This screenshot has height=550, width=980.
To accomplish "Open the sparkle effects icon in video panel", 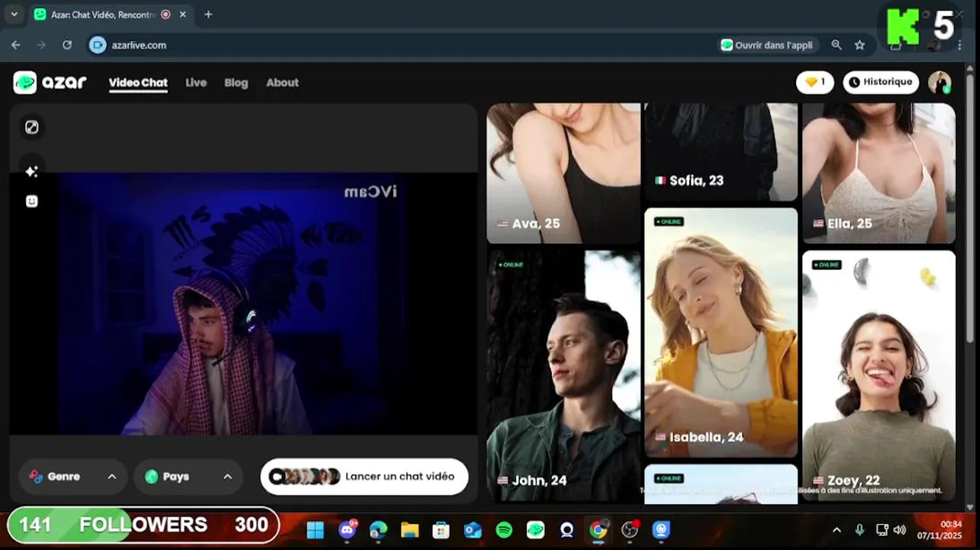I will [x=31, y=172].
